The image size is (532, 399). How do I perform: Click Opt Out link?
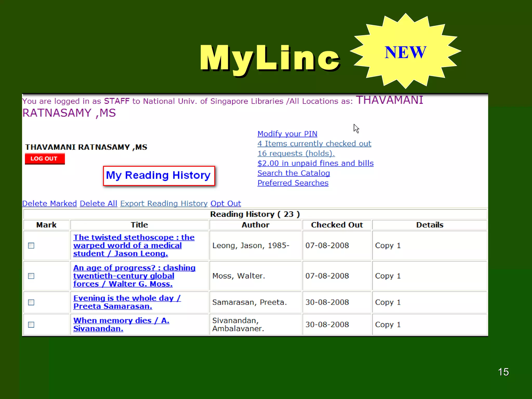(226, 203)
